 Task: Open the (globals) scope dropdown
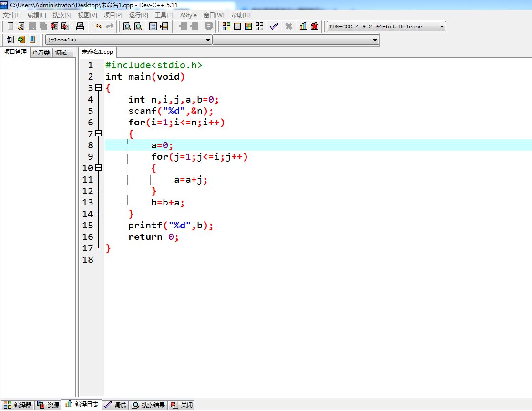coord(129,40)
